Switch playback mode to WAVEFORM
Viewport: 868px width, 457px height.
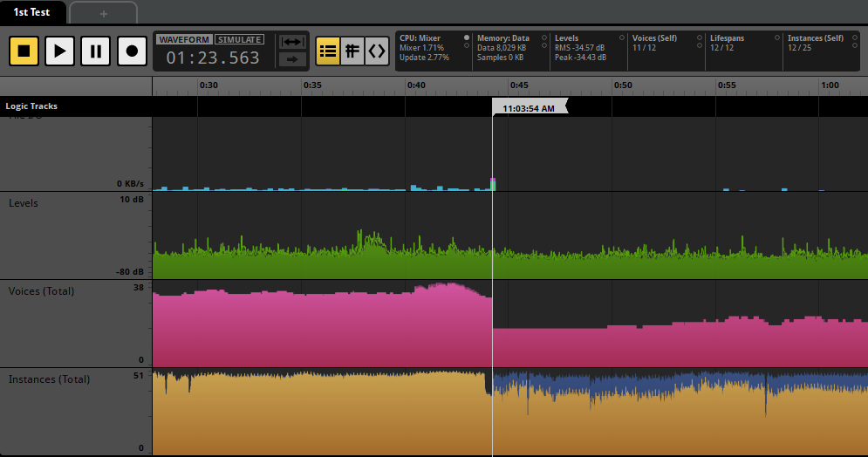pyautogui.click(x=184, y=40)
